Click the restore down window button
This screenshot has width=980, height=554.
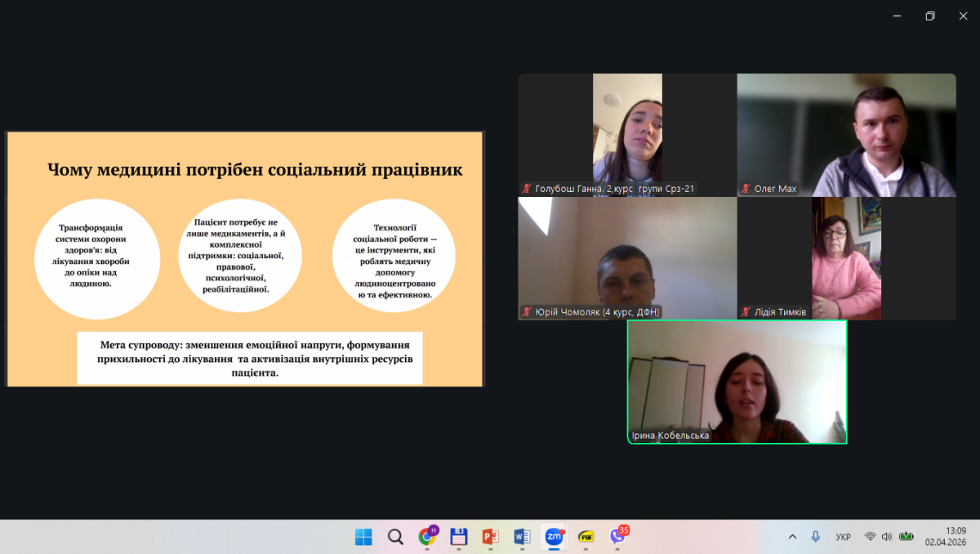[929, 16]
